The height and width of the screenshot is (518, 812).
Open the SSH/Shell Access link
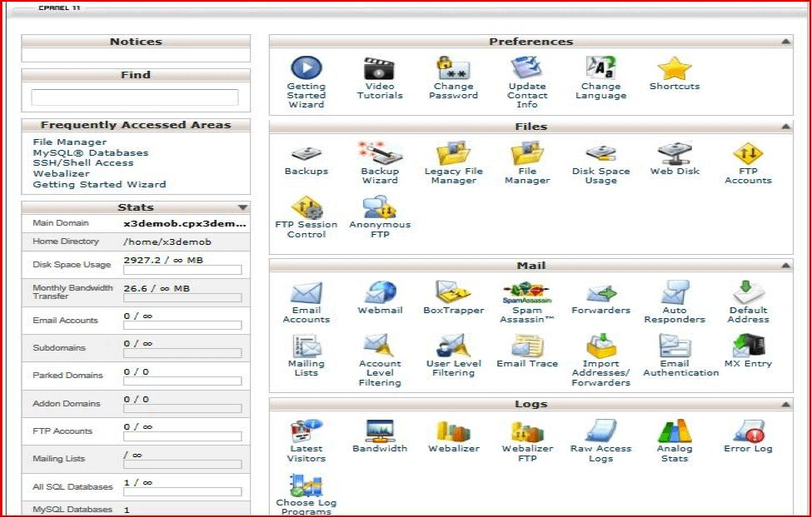(x=82, y=162)
